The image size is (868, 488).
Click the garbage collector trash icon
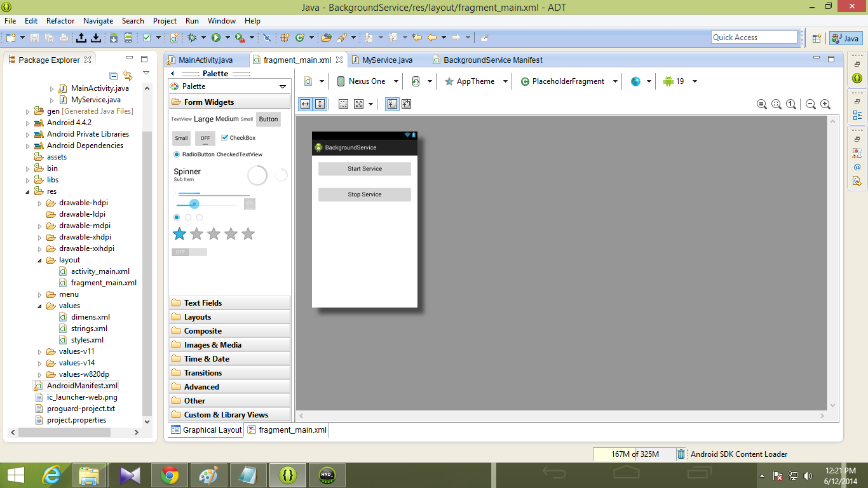click(681, 454)
